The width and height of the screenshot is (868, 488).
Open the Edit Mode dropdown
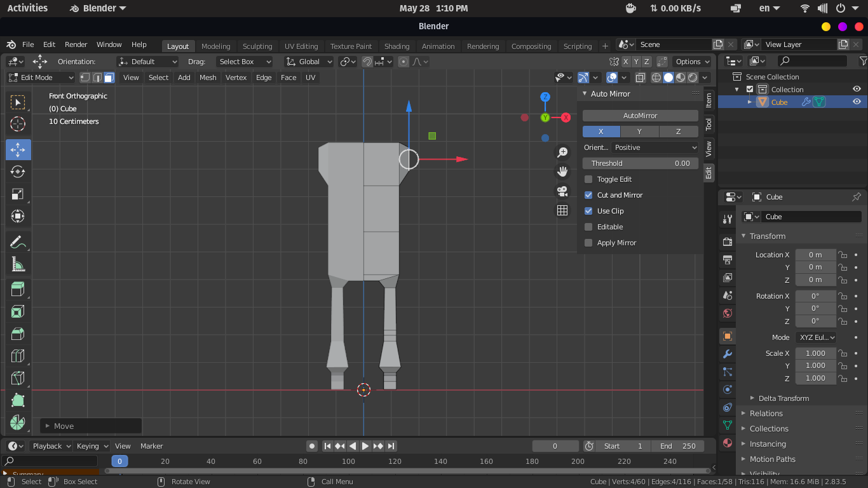pos(41,78)
